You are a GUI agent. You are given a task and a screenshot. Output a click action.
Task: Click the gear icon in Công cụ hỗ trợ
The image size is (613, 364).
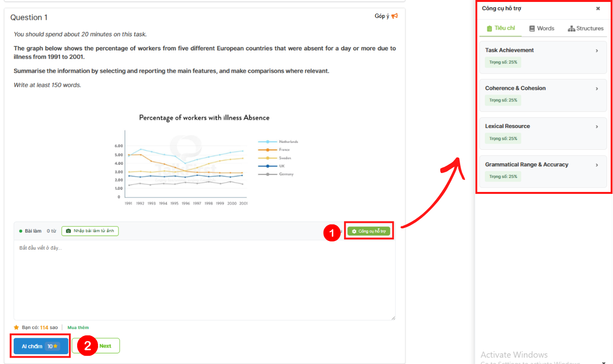[x=354, y=232]
